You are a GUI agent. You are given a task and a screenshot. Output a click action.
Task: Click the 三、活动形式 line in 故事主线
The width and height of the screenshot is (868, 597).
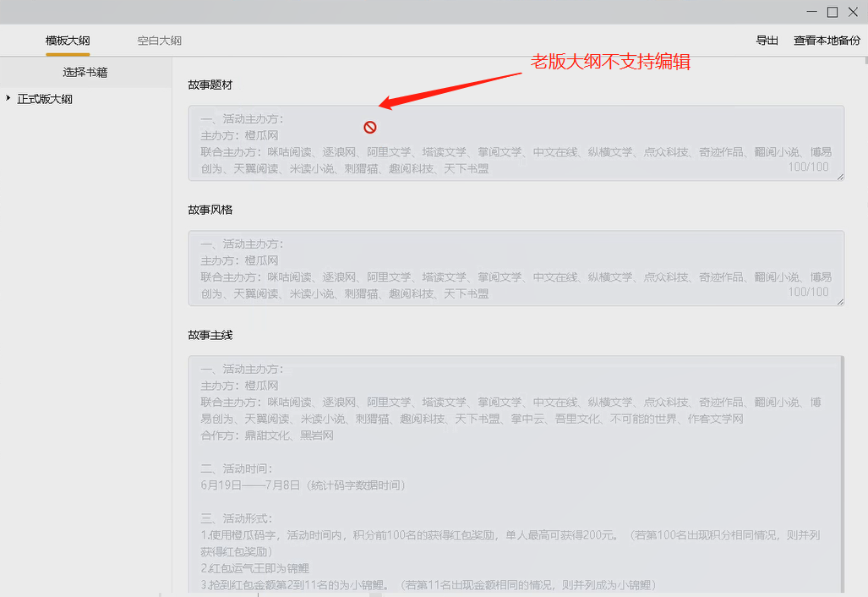click(237, 518)
